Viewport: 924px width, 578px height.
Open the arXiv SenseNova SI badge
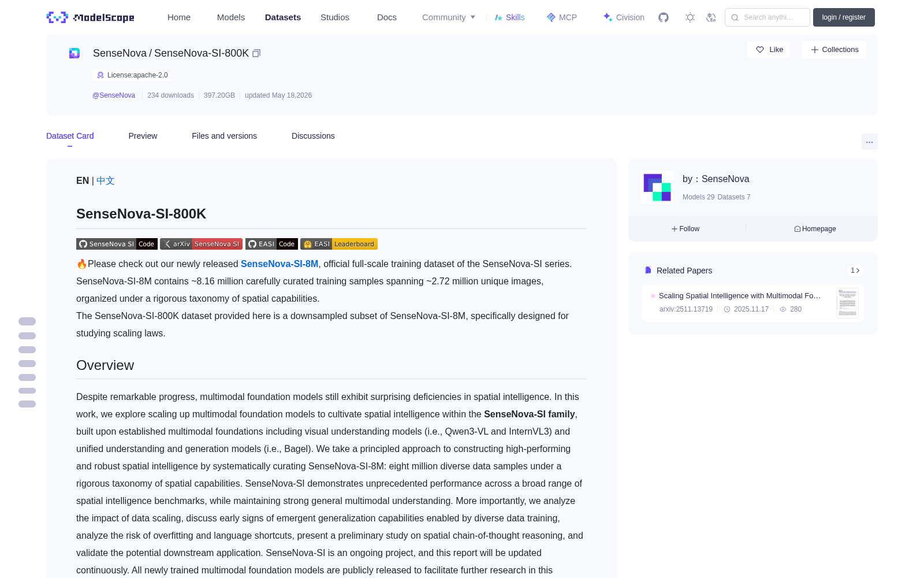(x=201, y=244)
